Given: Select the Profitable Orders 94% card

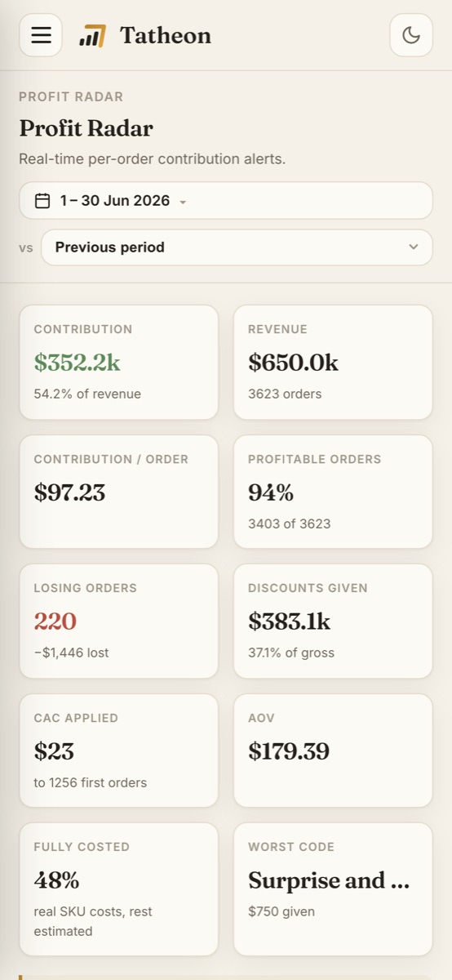Looking at the screenshot, I should pos(333,492).
